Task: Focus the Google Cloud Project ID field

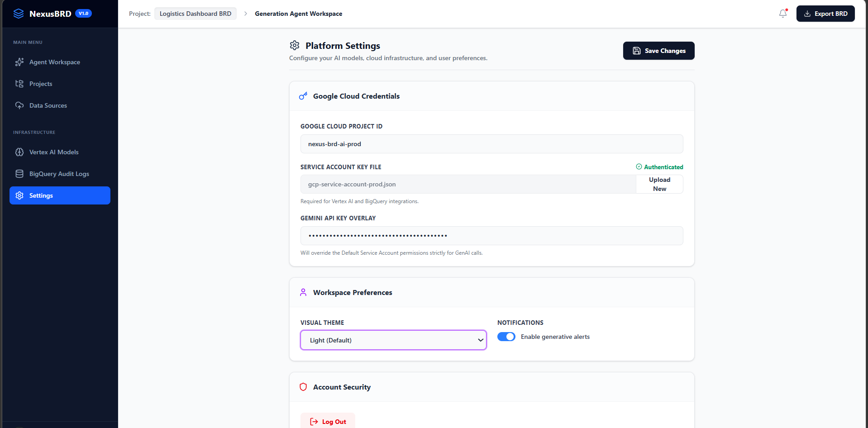Action: (491, 144)
